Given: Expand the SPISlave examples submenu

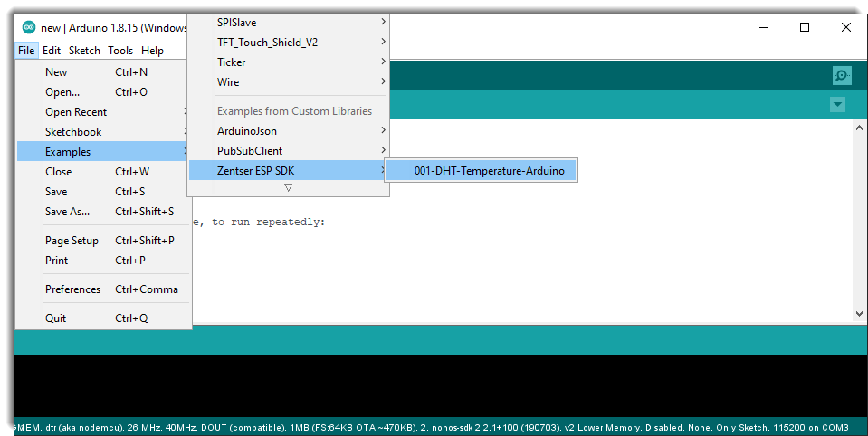Looking at the screenshot, I should coord(289,23).
